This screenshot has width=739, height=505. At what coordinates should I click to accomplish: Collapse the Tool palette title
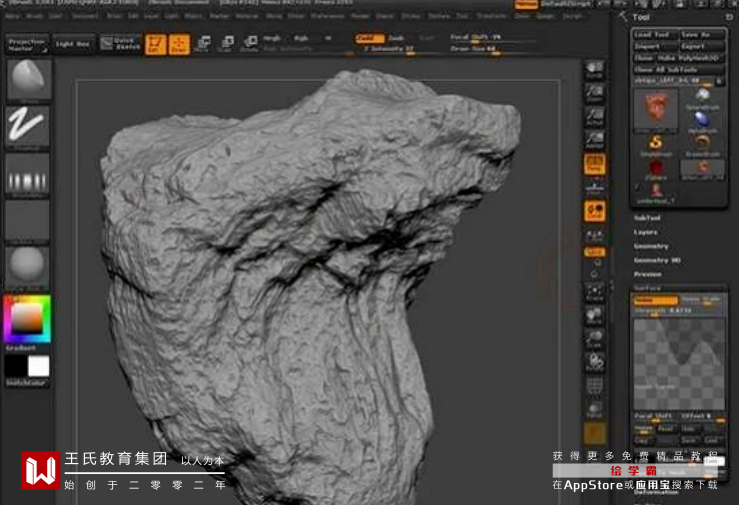[641, 17]
